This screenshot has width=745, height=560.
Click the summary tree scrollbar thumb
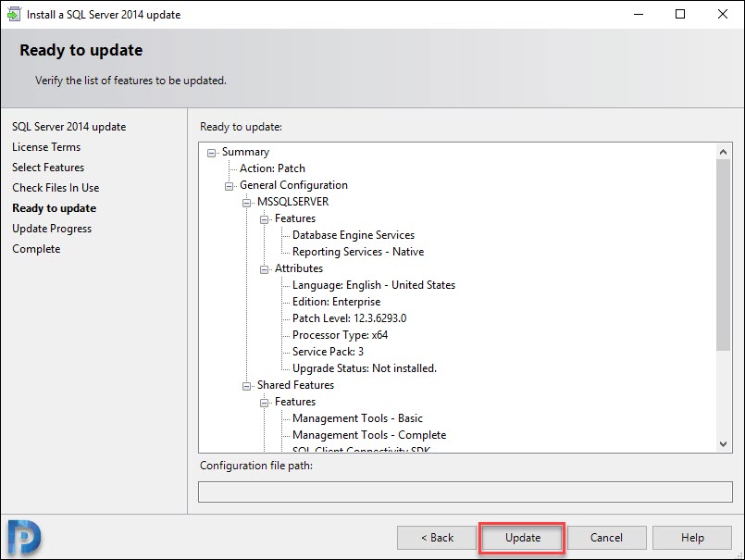tap(723, 255)
